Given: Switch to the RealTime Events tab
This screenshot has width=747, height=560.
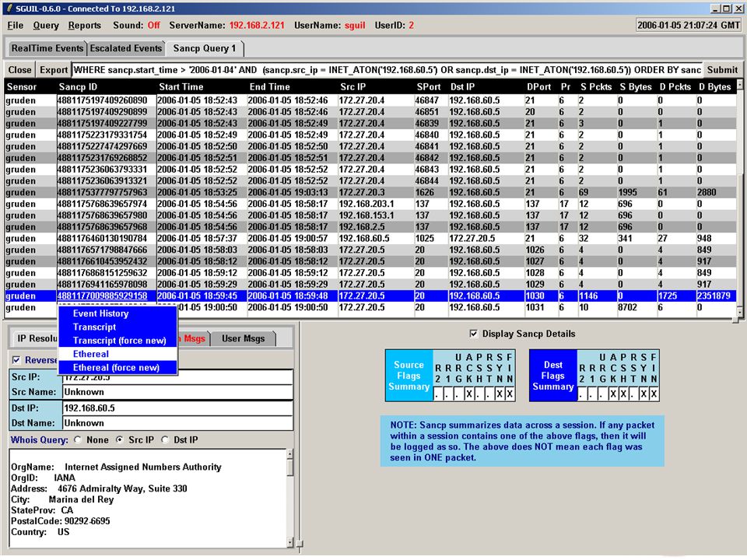Looking at the screenshot, I should (x=47, y=48).
